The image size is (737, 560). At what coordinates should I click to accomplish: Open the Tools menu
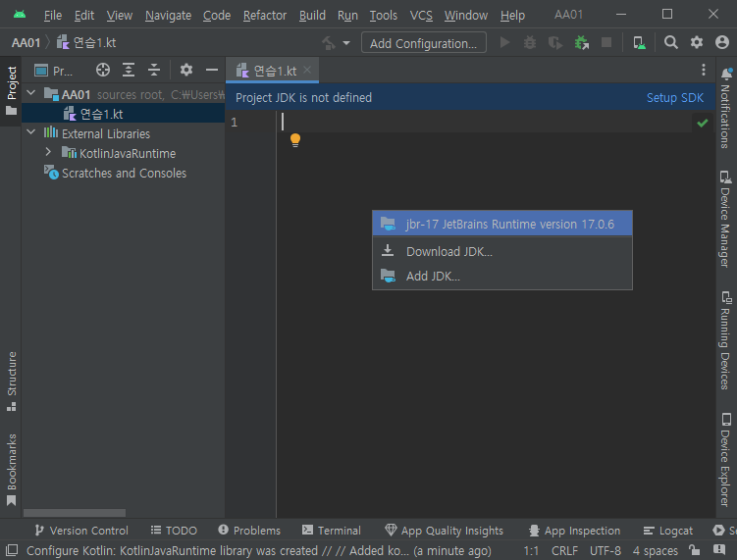383,16
